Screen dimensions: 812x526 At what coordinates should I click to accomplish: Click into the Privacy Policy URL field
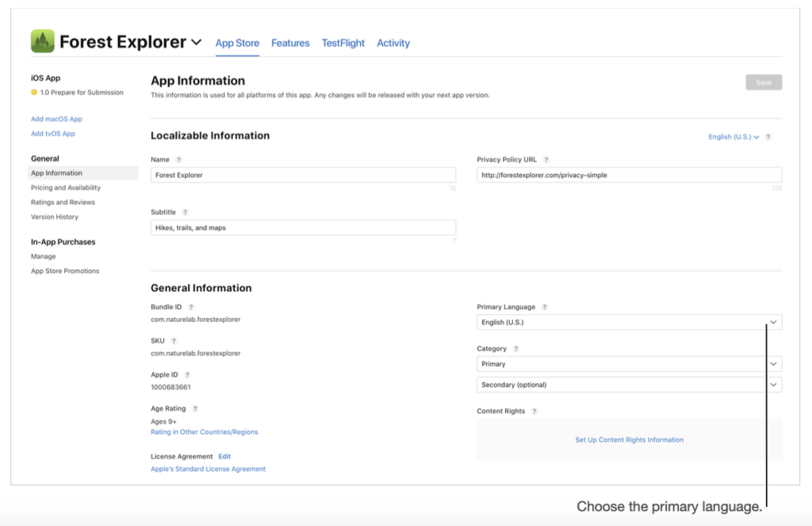coord(629,175)
